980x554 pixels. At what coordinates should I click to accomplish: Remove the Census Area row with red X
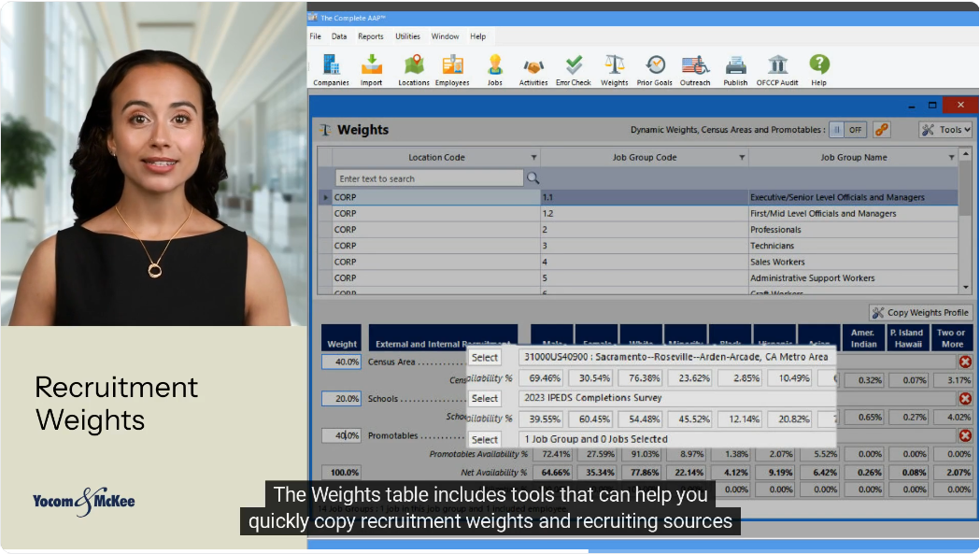pyautogui.click(x=965, y=362)
